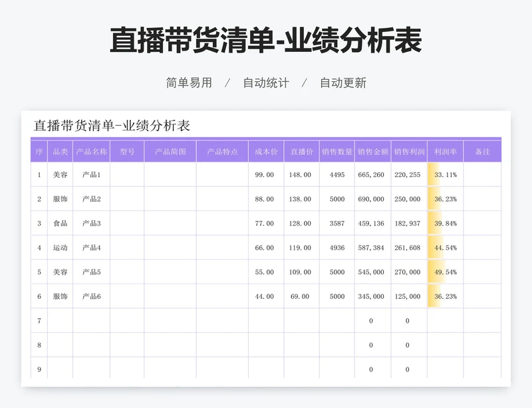Select sales amount cell 690,000
This screenshot has width=532, height=408.
coord(373,199)
